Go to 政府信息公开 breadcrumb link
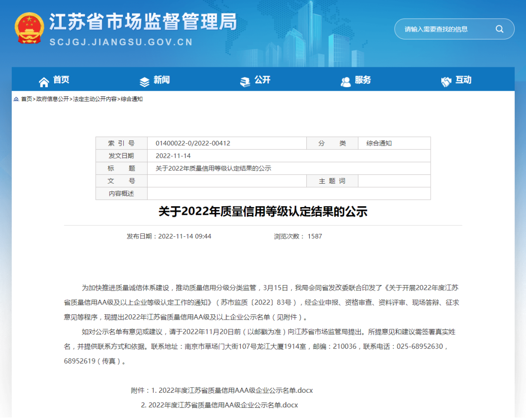Viewport: 526px width, 420px height. [x=52, y=99]
